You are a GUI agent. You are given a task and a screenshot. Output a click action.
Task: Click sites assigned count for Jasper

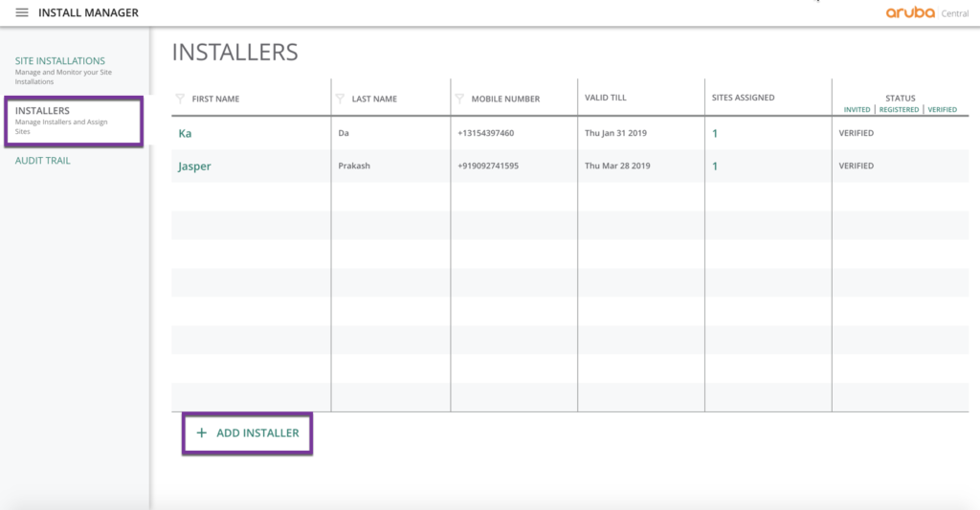click(715, 166)
